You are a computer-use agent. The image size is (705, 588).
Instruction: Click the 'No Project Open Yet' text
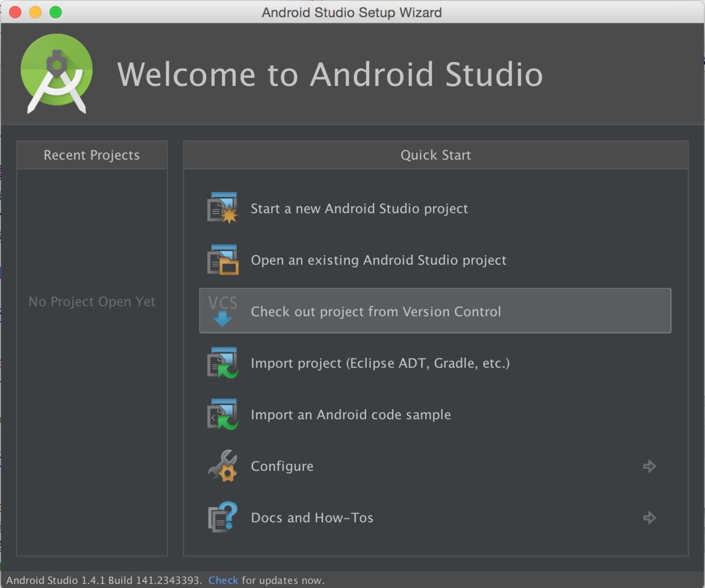pos(92,302)
